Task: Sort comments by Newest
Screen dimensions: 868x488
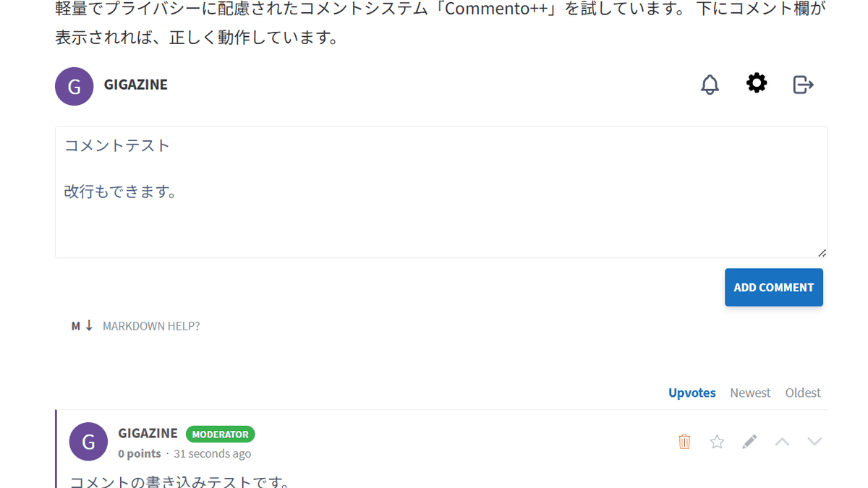Action: click(x=750, y=393)
